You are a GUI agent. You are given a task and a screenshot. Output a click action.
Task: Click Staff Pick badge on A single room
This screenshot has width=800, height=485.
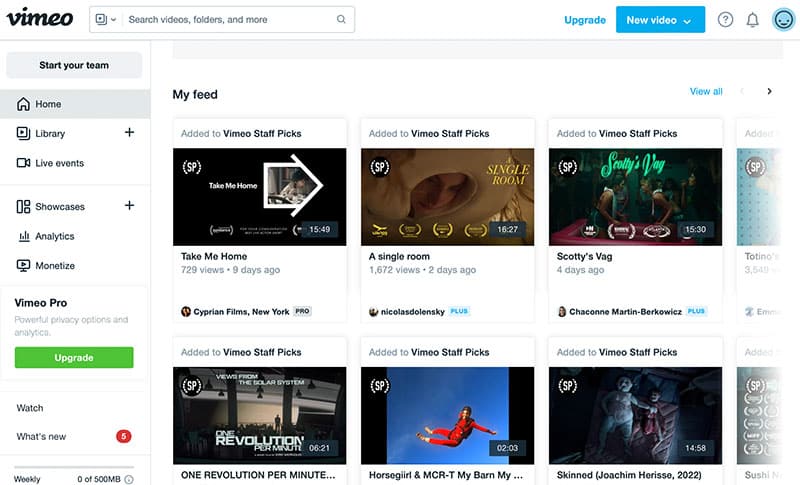pos(380,167)
